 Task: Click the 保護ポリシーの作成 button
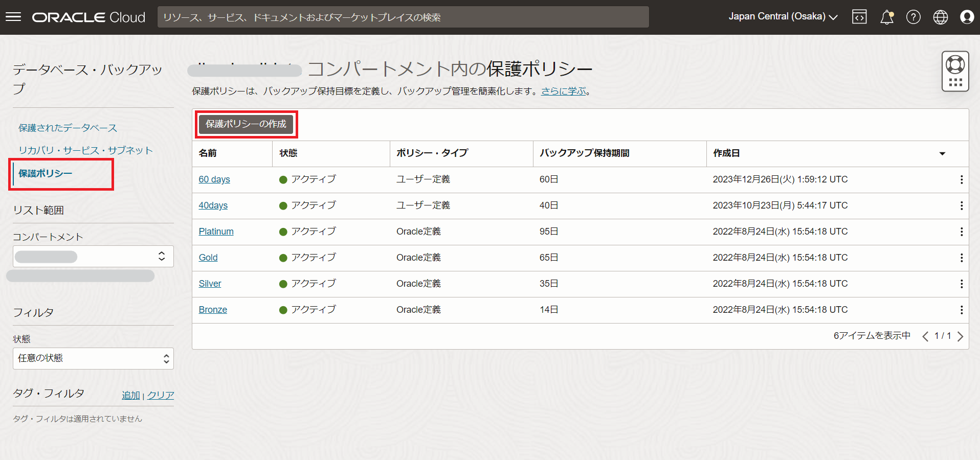pyautogui.click(x=246, y=124)
